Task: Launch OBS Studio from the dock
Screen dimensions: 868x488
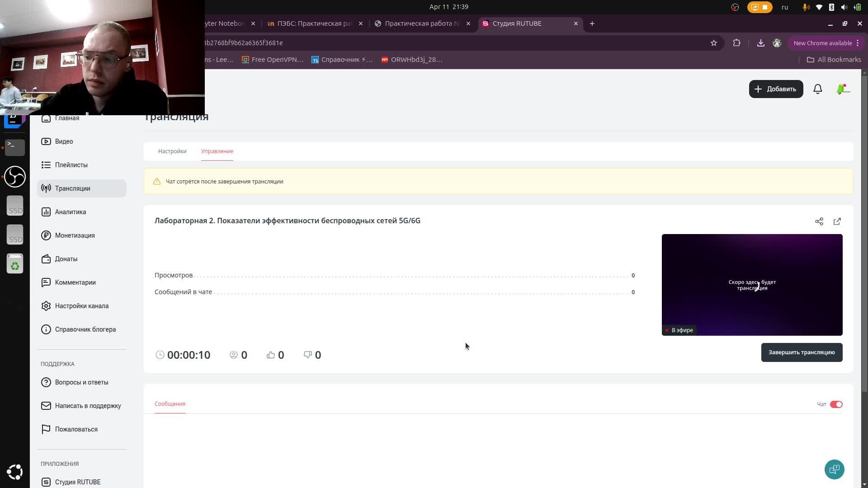Action: click(x=14, y=177)
